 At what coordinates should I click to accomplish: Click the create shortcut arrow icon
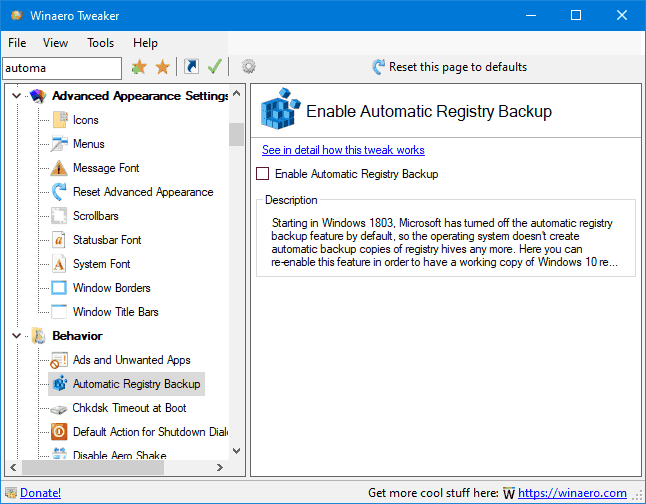tap(191, 66)
